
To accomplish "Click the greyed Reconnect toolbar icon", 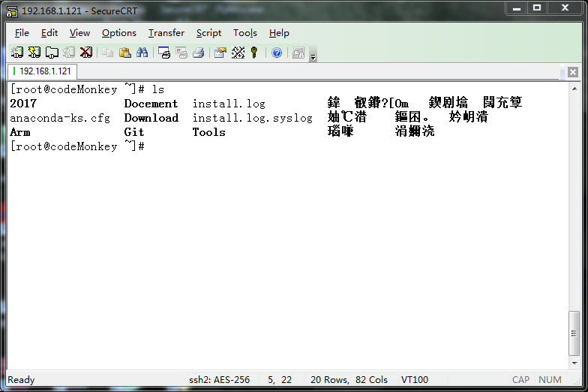I will click(69, 53).
